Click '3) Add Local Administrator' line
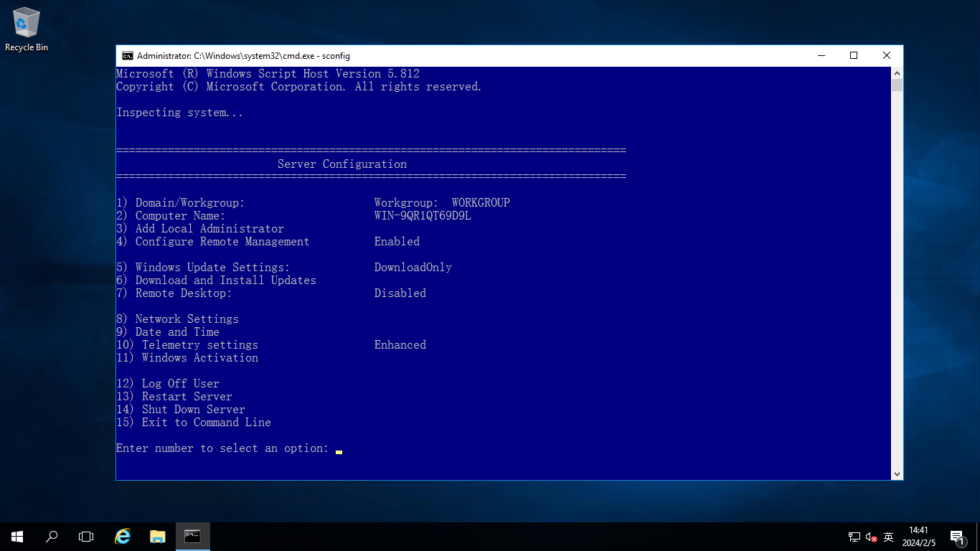This screenshot has height=551, width=980. pos(200,229)
